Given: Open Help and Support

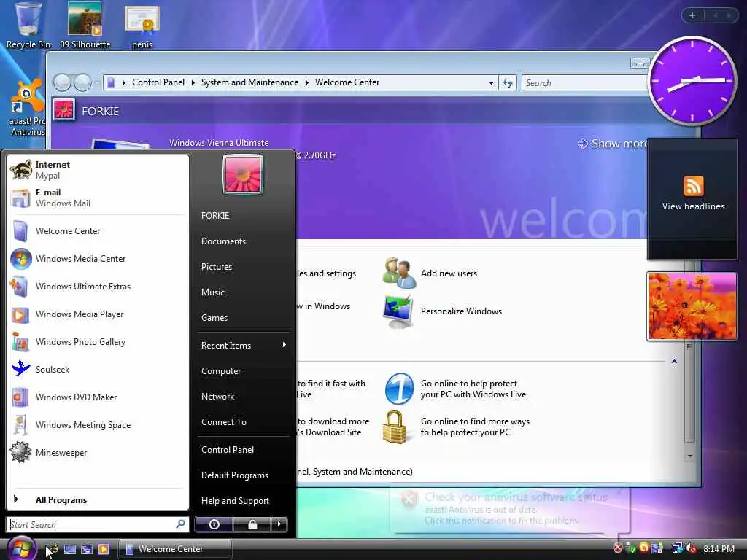Looking at the screenshot, I should point(244,501).
